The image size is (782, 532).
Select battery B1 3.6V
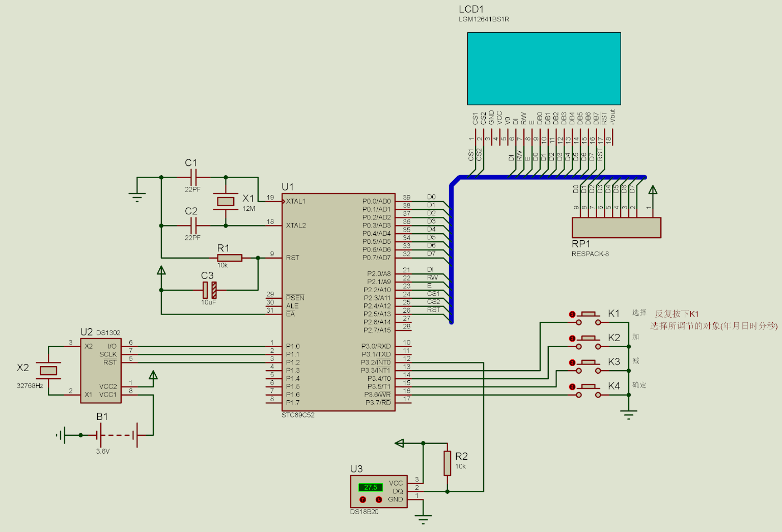[x=117, y=435]
